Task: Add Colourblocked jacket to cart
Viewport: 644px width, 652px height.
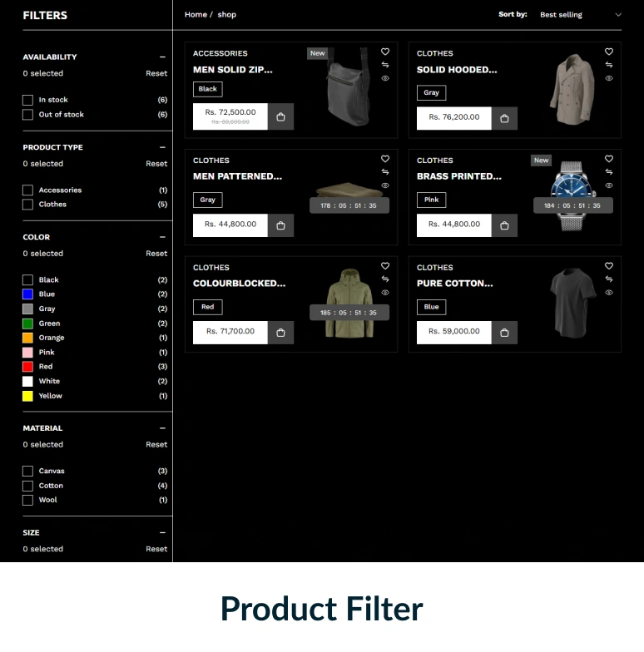Action: point(281,333)
